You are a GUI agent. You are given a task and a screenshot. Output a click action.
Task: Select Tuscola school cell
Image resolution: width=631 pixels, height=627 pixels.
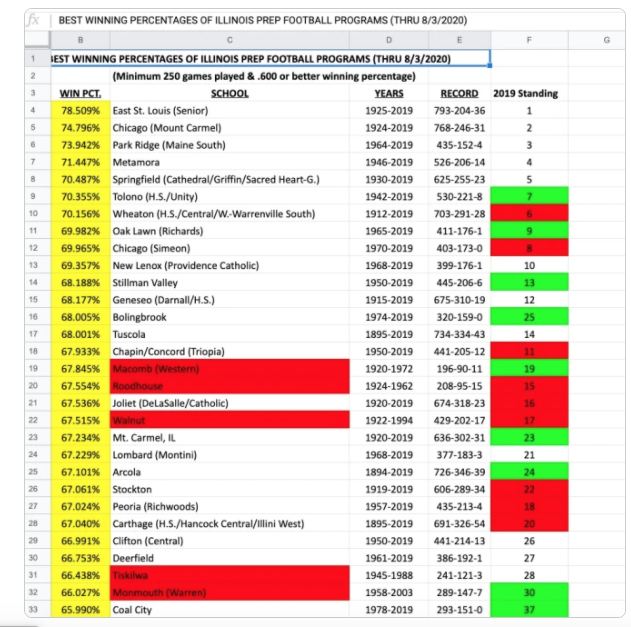click(229, 334)
